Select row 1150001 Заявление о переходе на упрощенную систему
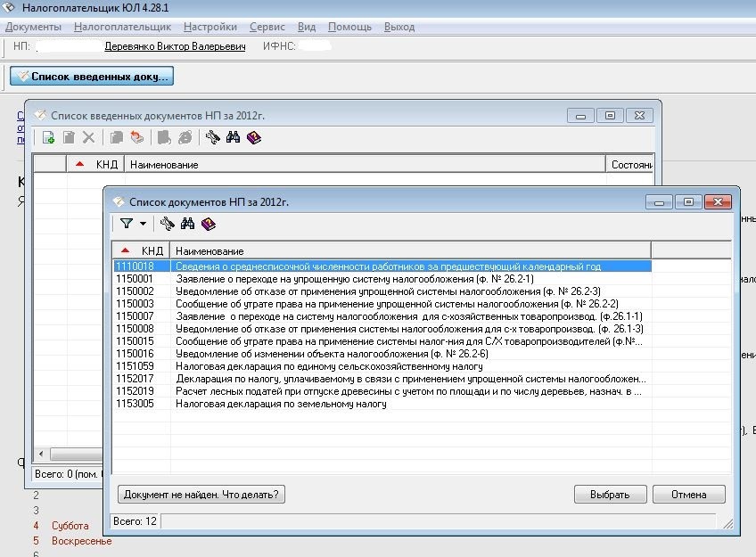The height and width of the screenshot is (557, 756). pyautogui.click(x=382, y=278)
